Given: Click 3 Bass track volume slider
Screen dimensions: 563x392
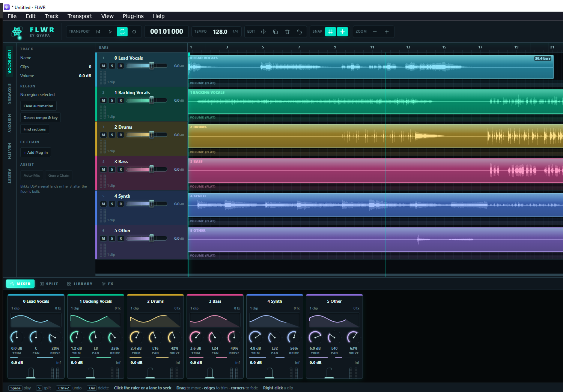Looking at the screenshot, I should coord(147,170).
